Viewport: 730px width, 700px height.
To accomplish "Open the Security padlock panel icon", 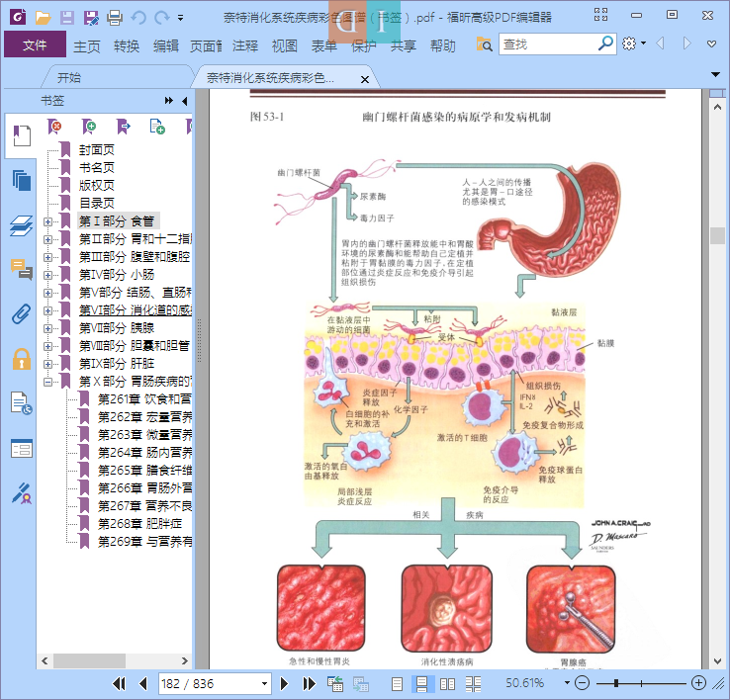I will (21, 359).
